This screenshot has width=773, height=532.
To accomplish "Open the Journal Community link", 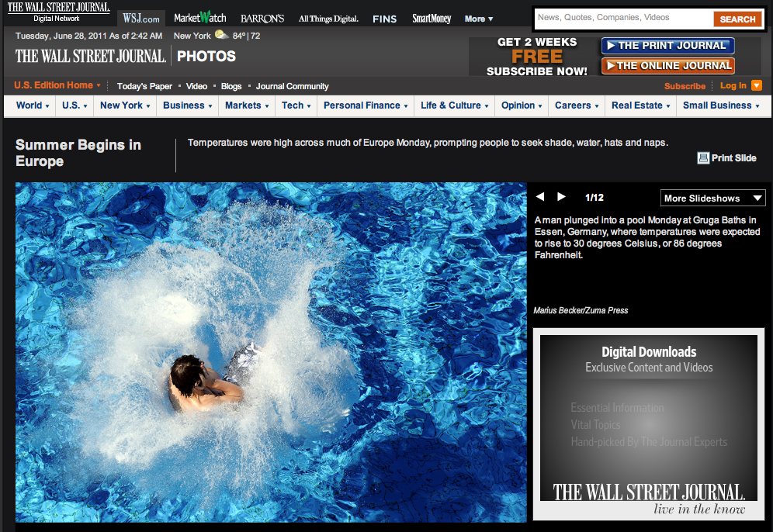I will (x=292, y=86).
